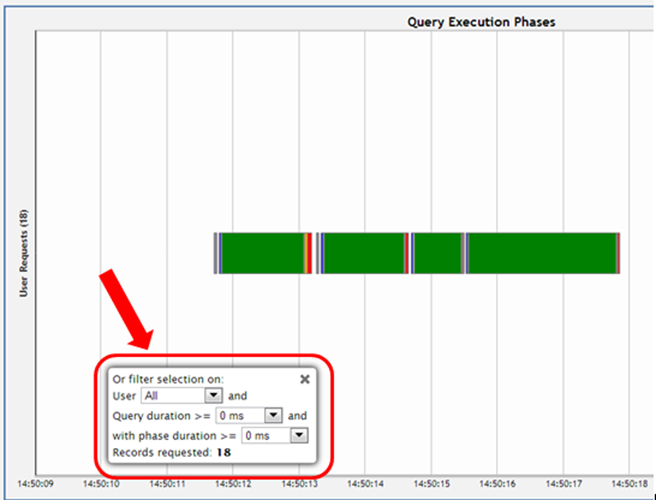Click the third green phase segment

point(437,252)
